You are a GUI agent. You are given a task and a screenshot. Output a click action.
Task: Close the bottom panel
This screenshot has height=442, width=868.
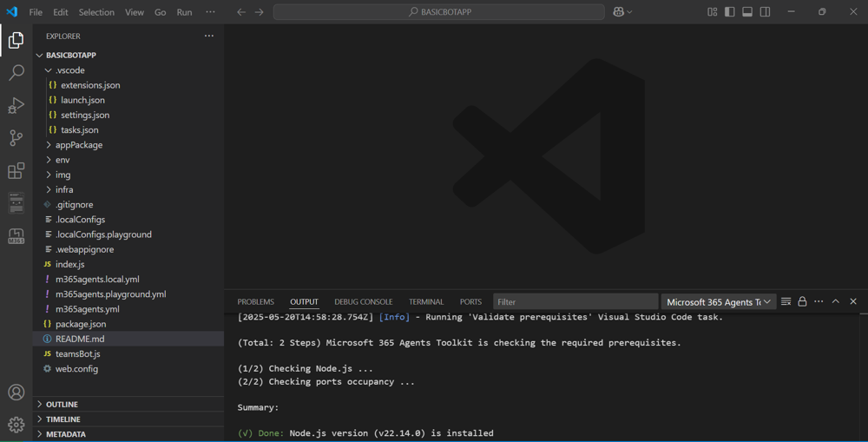coord(853,301)
